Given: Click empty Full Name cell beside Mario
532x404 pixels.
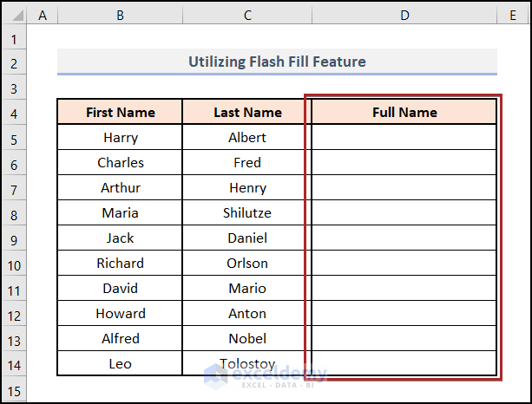Looking at the screenshot, I should [x=404, y=289].
